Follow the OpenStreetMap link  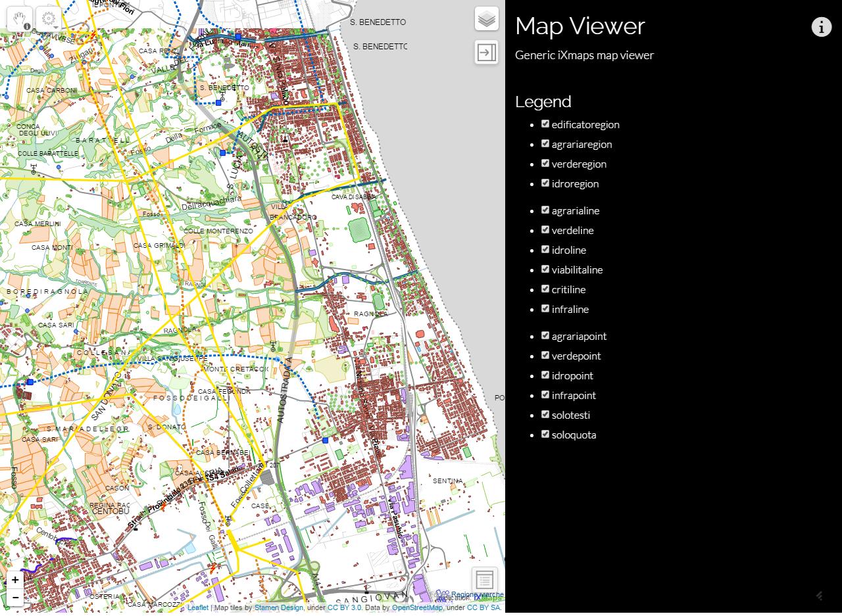(417, 608)
